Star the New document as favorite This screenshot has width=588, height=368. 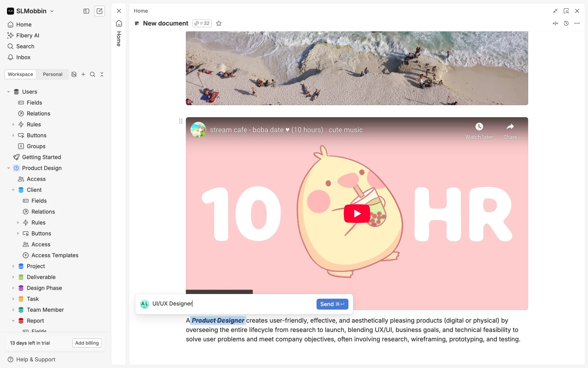click(219, 23)
